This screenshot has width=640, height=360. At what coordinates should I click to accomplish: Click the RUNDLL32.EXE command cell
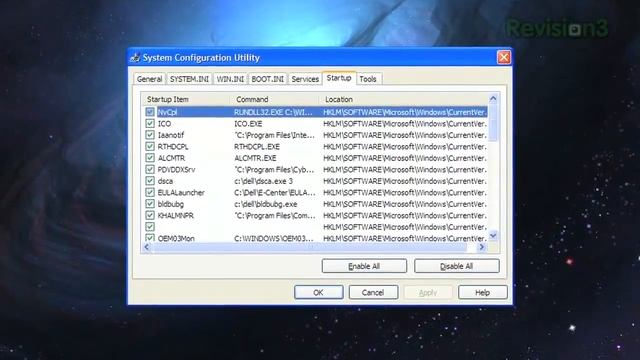(273, 112)
